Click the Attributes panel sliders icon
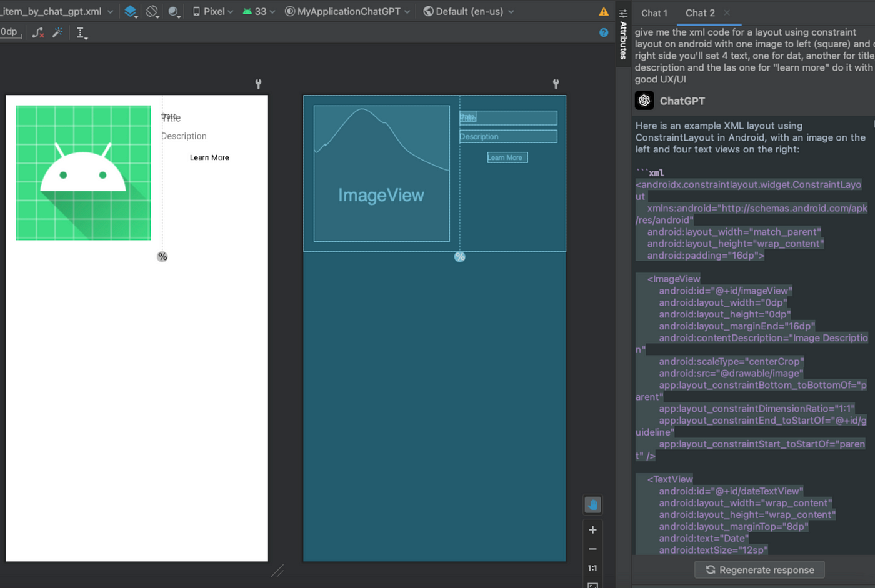 [x=623, y=13]
